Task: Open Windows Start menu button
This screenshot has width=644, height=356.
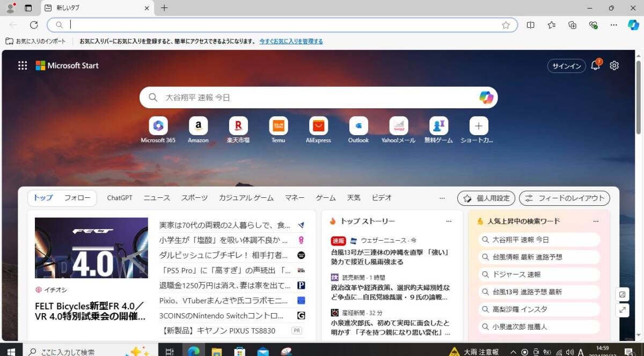Action: [11, 352]
